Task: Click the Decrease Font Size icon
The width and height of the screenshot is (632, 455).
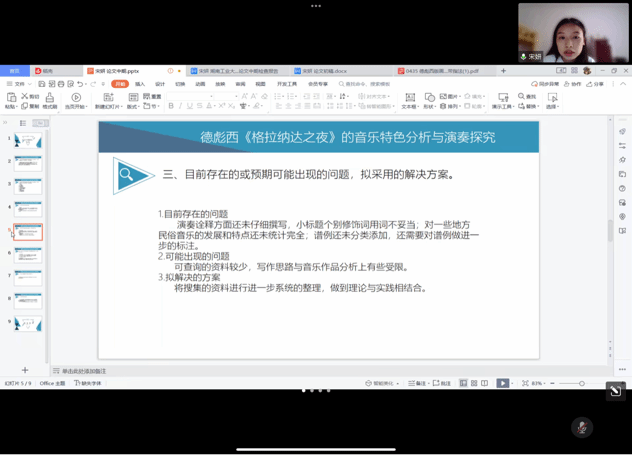Action: point(254,96)
